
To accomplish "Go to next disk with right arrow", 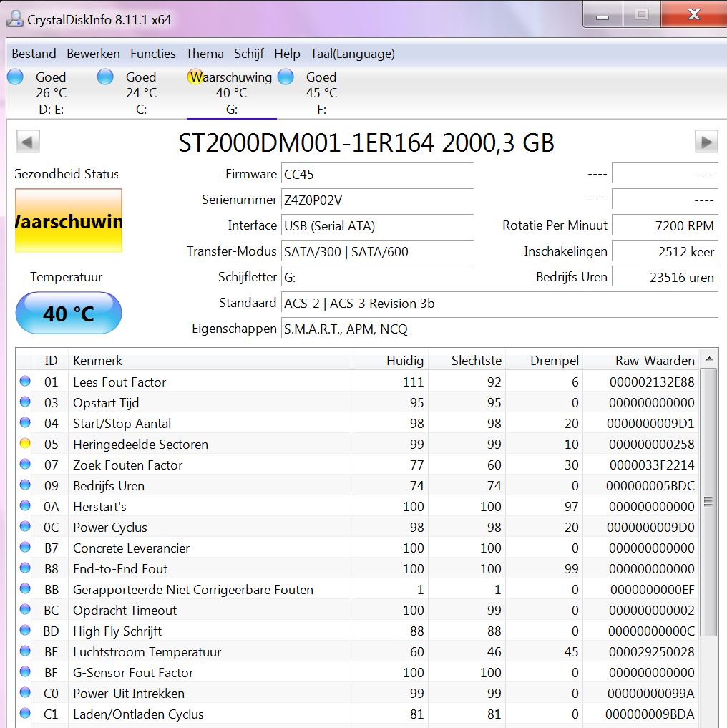I will (x=706, y=142).
